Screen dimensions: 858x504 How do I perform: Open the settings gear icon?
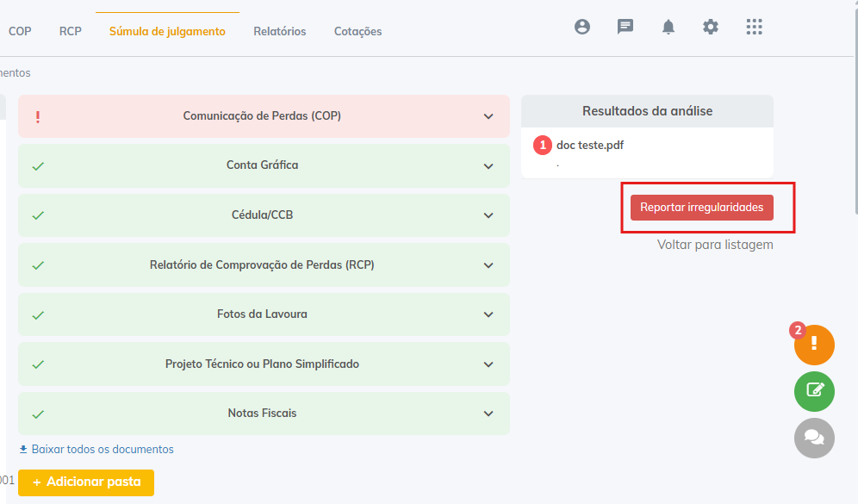point(711,27)
